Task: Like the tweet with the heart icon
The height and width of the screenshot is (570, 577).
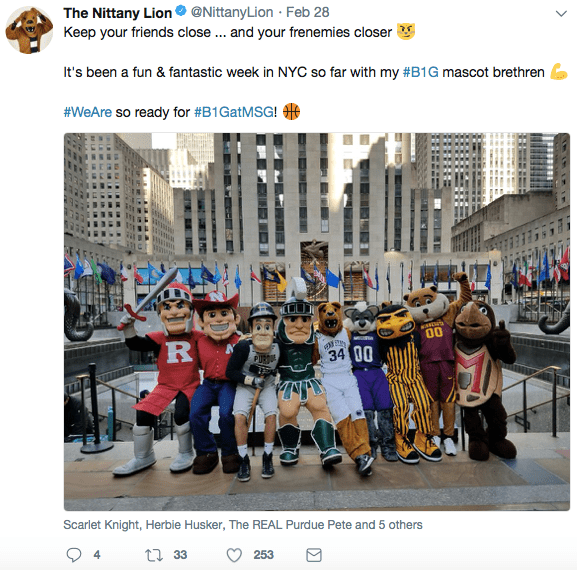Action: click(234, 555)
